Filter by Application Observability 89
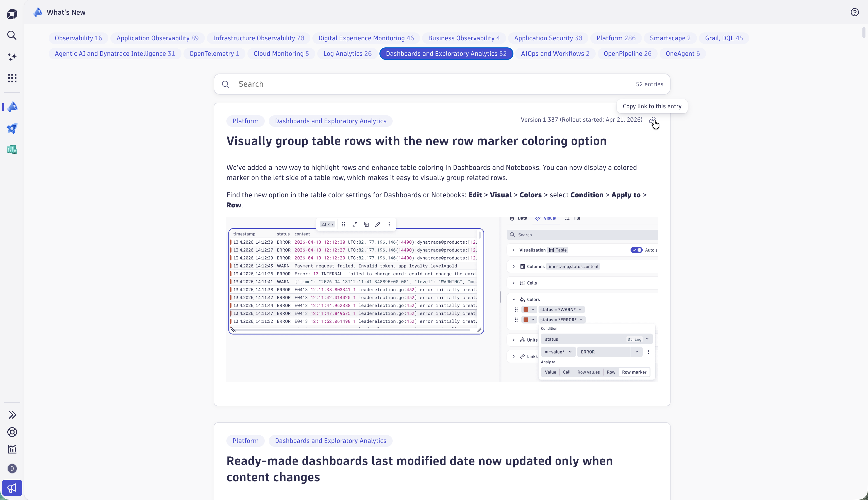Viewport: 868px width, 500px height. click(x=157, y=38)
